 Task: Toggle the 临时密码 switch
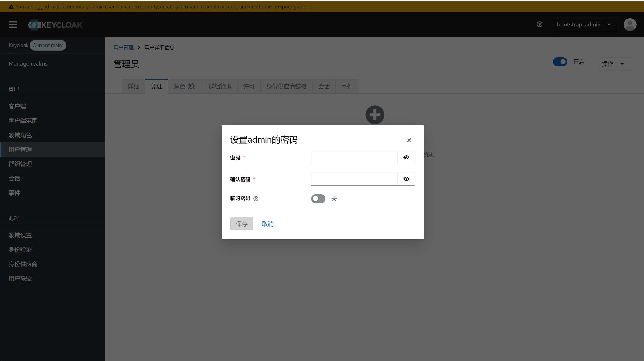(318, 198)
